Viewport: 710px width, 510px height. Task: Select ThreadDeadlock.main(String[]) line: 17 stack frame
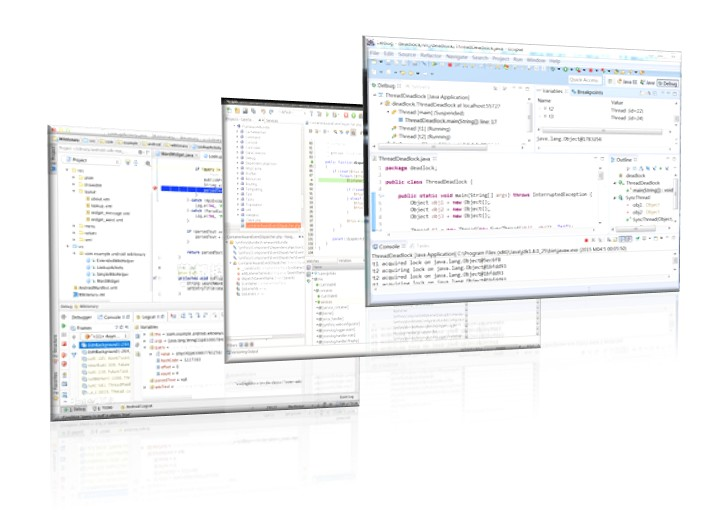450,120
